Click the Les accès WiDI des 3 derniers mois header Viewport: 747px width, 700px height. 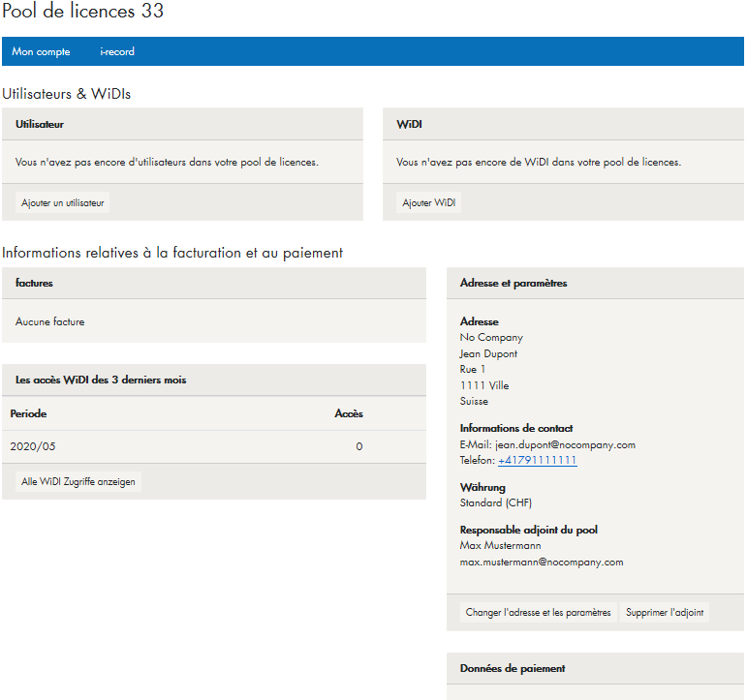point(101,380)
